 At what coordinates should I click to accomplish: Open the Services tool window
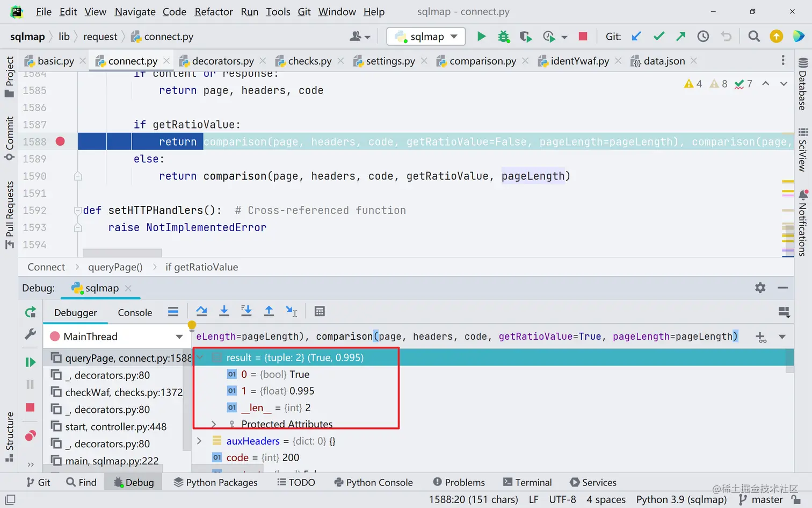click(x=593, y=482)
